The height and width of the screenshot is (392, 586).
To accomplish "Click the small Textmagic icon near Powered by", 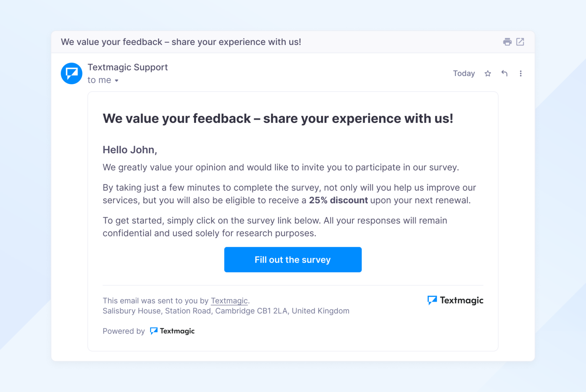I will (x=154, y=331).
